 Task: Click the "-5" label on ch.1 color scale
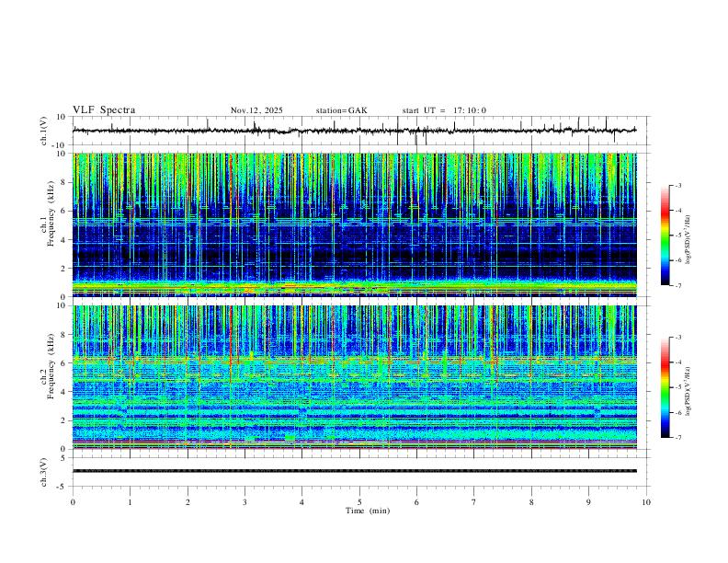(677, 236)
